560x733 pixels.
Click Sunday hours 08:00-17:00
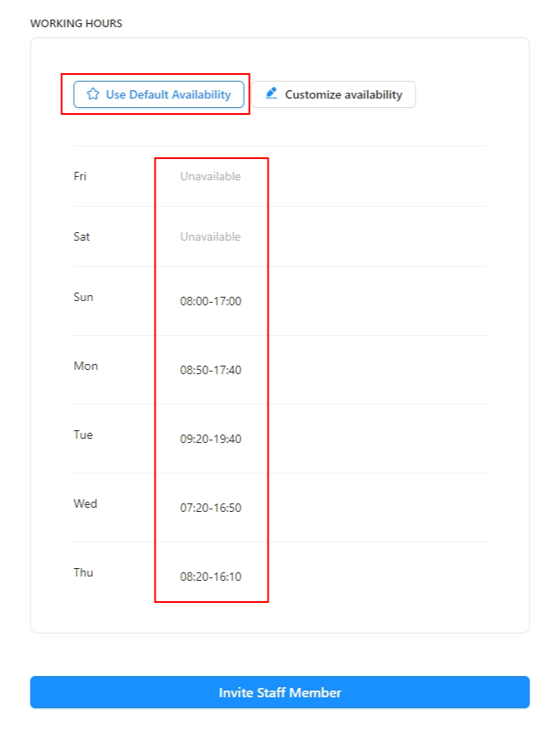pos(211,301)
